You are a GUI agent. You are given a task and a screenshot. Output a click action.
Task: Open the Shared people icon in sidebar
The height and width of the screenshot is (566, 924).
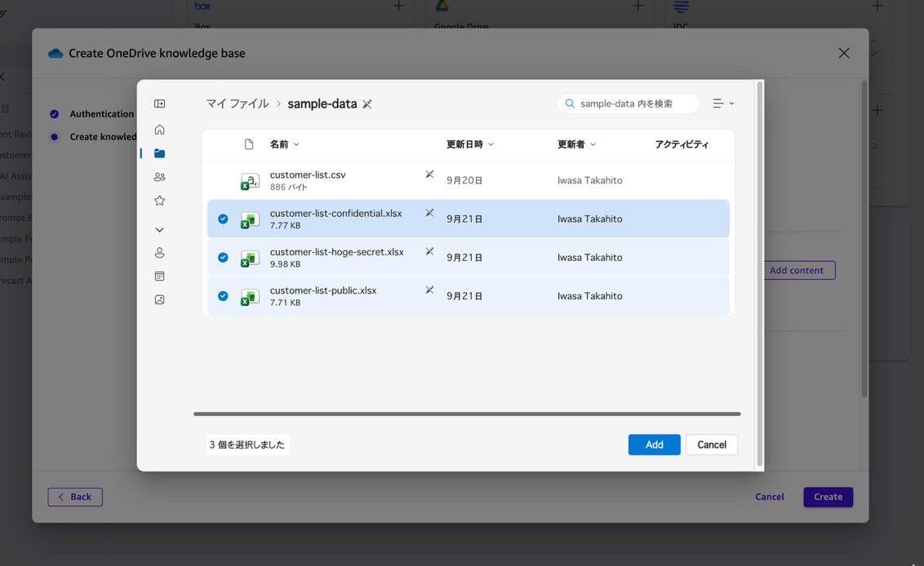point(159,177)
